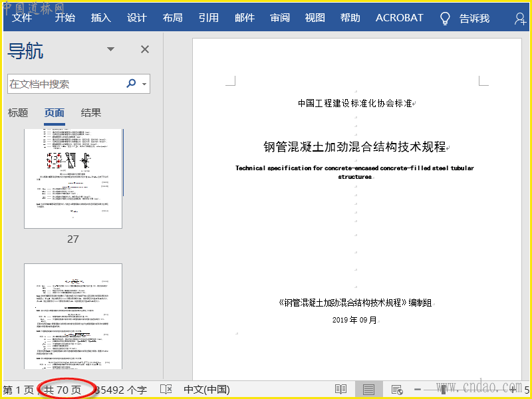Screen dimensions: 532x399
Task: Click the 35492 个字 word count
Action: coord(121,390)
